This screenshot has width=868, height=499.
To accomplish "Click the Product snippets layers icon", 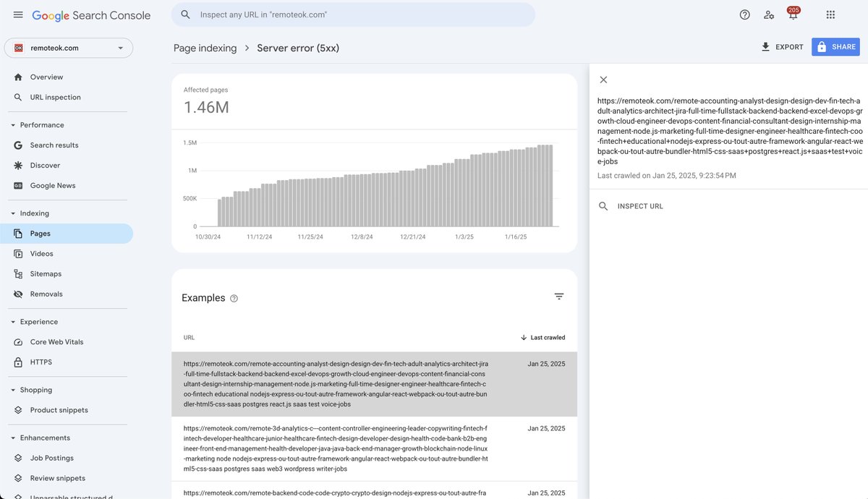I will pos(18,410).
